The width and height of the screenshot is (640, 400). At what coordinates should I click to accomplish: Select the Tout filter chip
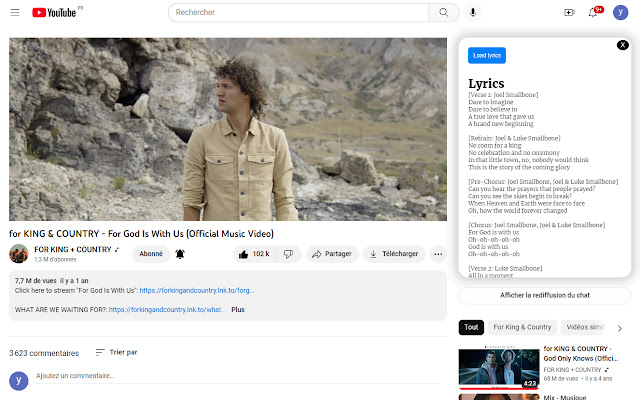[x=471, y=327]
